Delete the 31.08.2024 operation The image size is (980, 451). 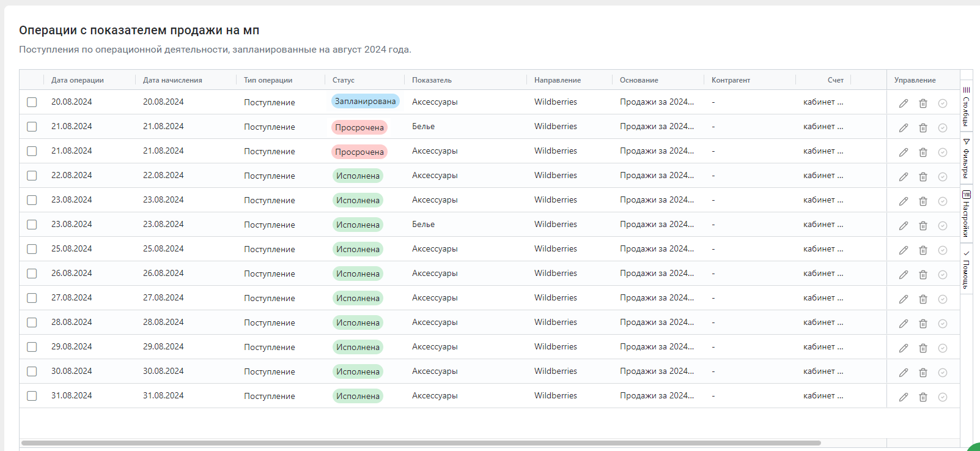click(923, 397)
